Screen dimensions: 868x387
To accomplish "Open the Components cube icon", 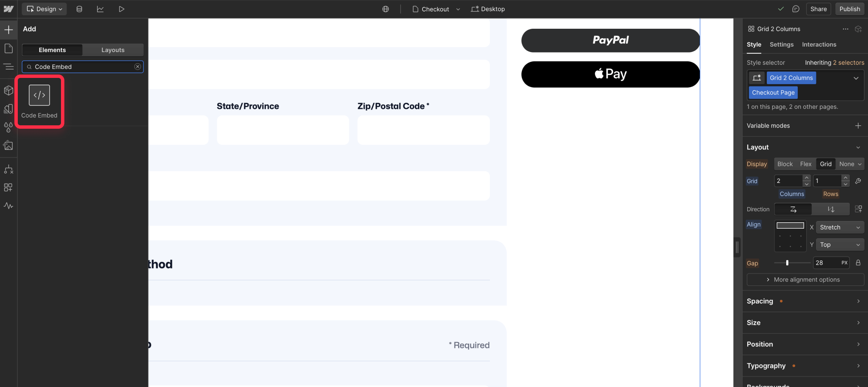I will tap(8, 90).
